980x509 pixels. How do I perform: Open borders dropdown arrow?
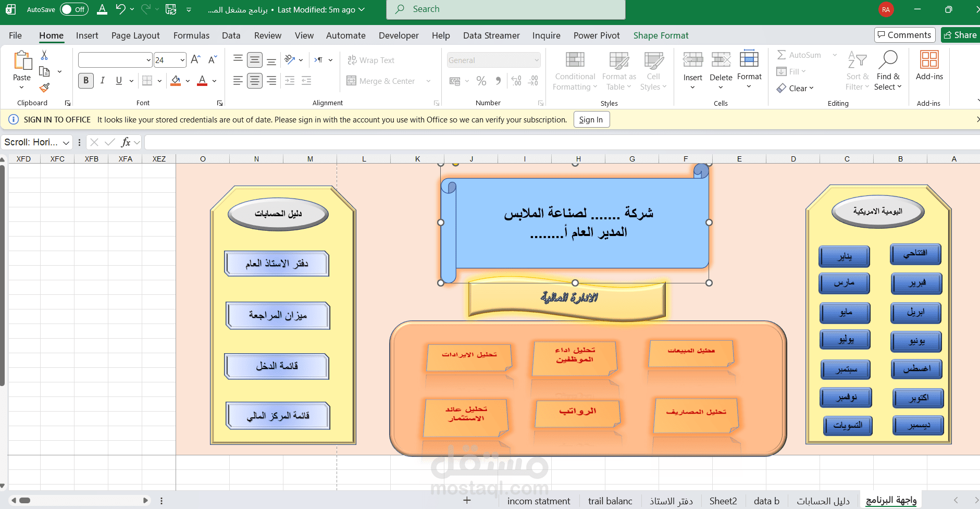[x=159, y=81]
